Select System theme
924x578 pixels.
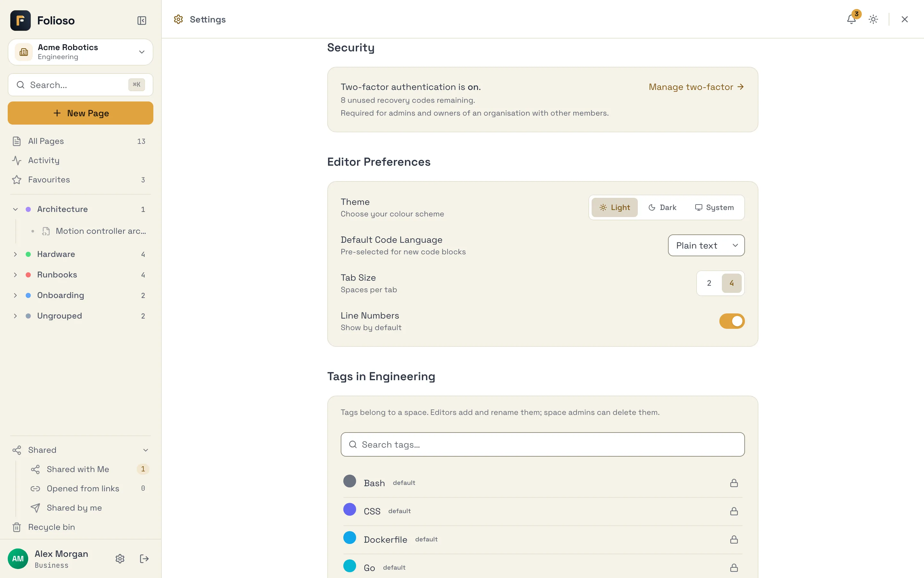pyautogui.click(x=714, y=207)
